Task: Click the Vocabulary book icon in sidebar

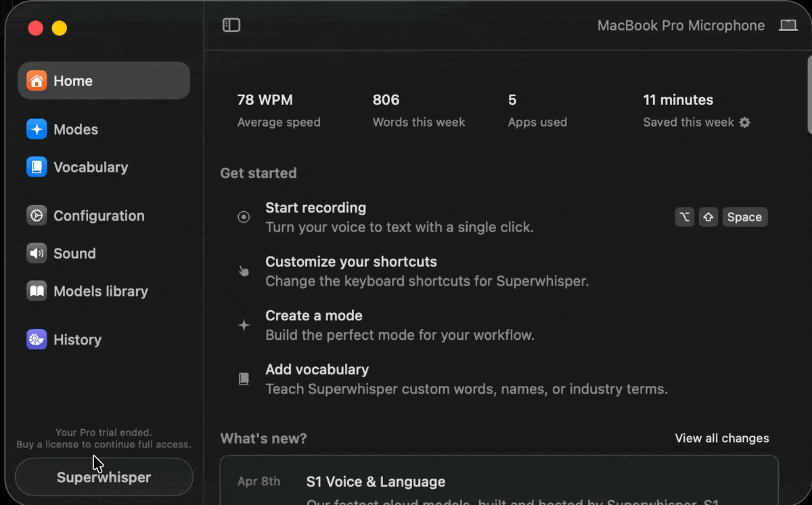Action: click(37, 167)
